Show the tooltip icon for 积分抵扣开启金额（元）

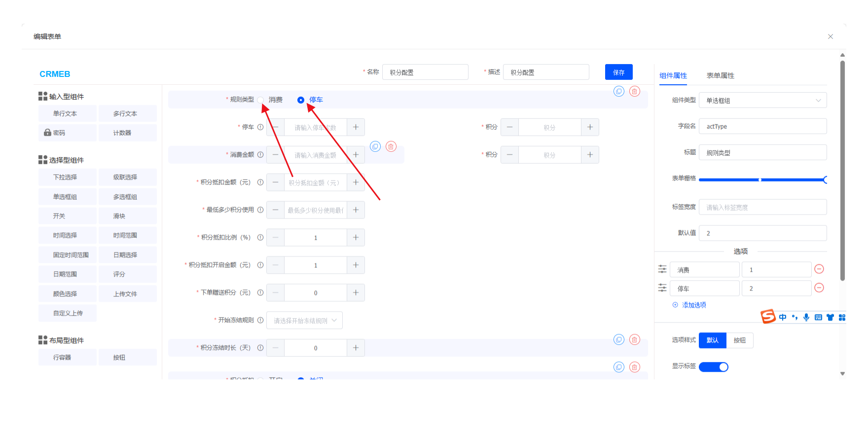(260, 265)
